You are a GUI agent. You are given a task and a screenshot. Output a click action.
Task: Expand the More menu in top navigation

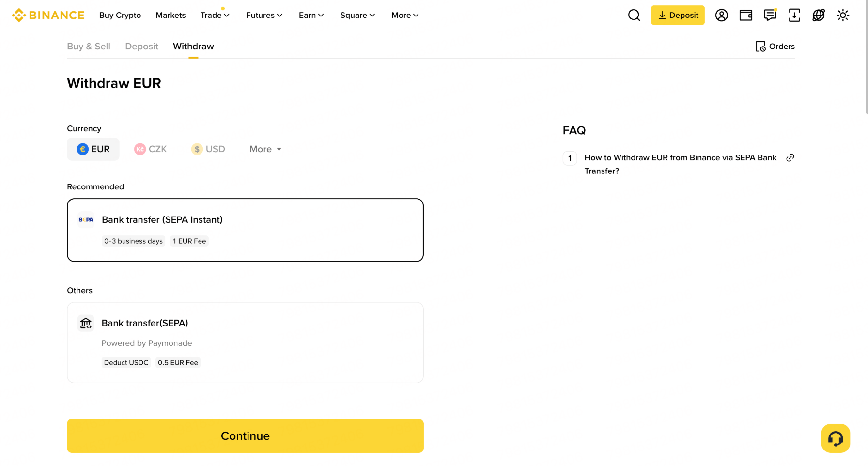[405, 15]
